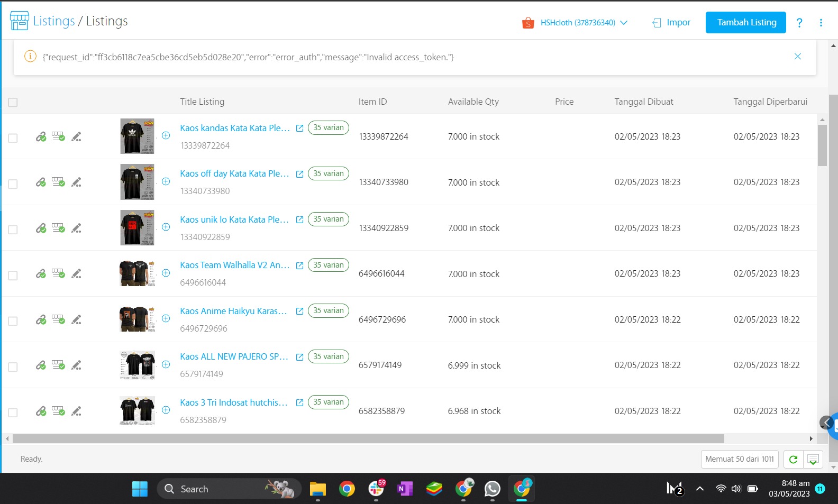838x504 pixels.
Task: Show 35 varian of Kaos kandas listing
Action: click(328, 128)
